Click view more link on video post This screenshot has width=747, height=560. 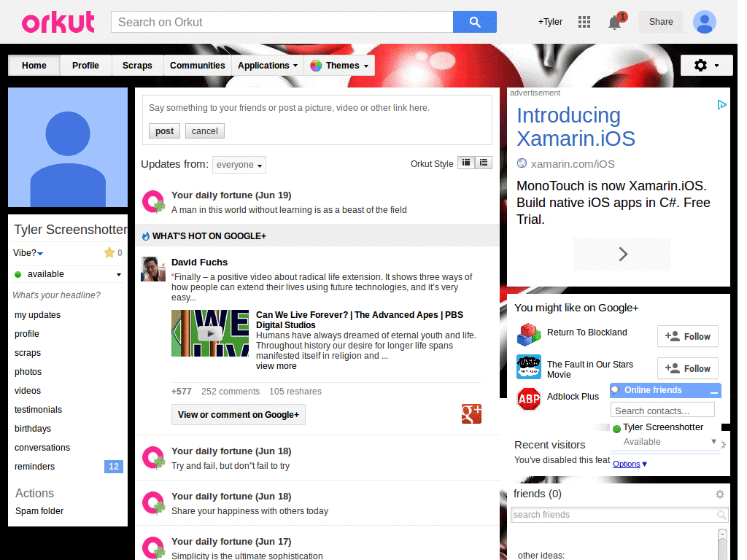pos(276,366)
